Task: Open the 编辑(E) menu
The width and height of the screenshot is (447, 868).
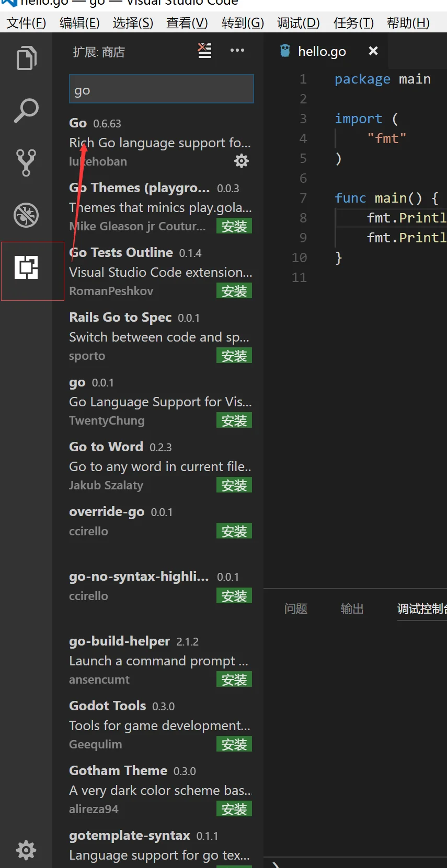Action: [x=79, y=23]
